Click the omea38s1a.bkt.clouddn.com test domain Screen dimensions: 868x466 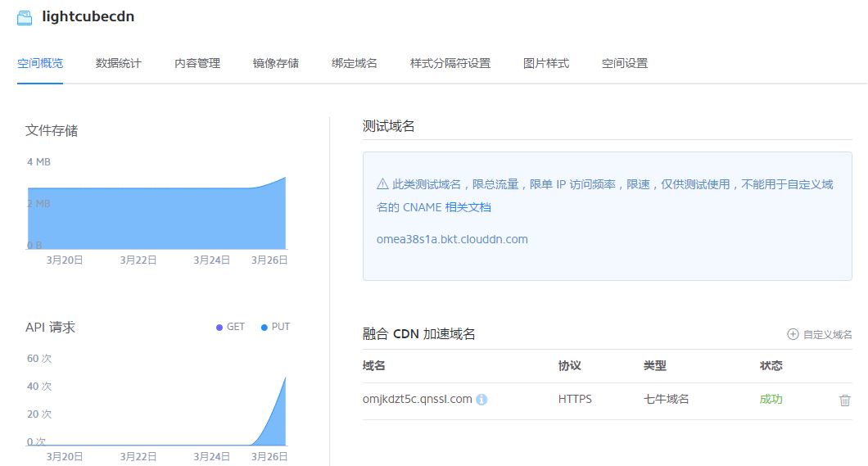pyautogui.click(x=452, y=239)
